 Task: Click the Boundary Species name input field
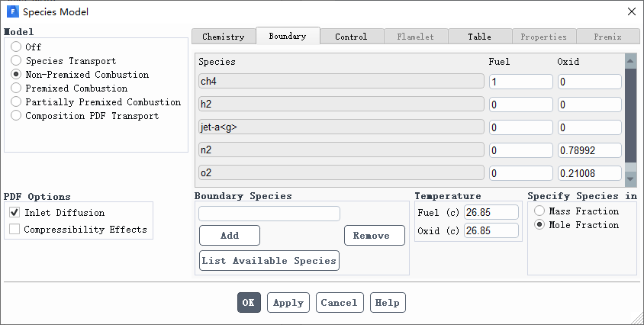click(269, 214)
